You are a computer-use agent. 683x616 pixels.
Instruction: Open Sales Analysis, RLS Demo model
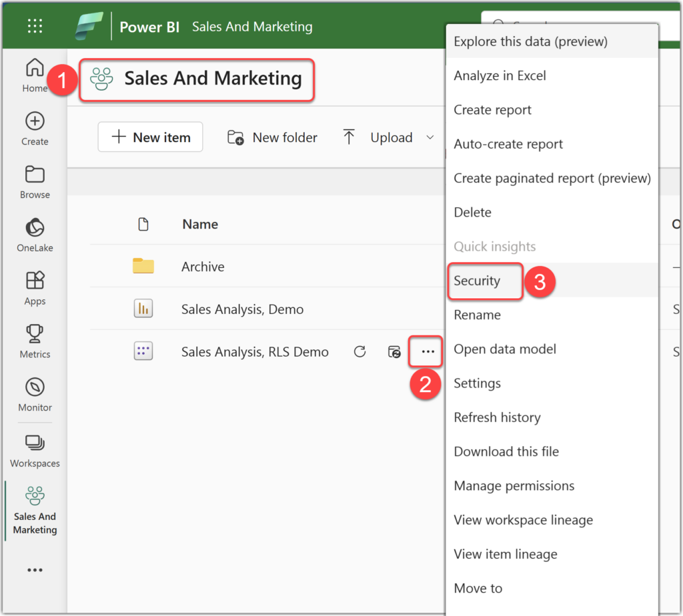coord(255,352)
